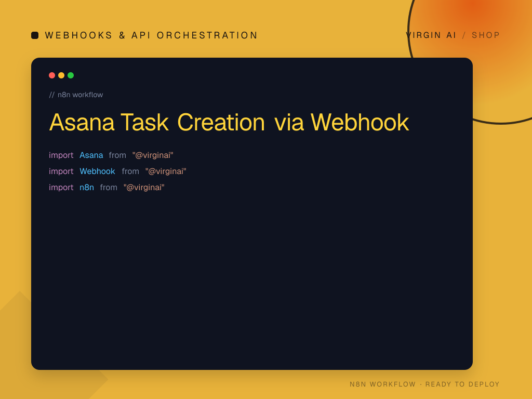
Task: Click "@virginai" string on the Asana line
Action: (153, 155)
